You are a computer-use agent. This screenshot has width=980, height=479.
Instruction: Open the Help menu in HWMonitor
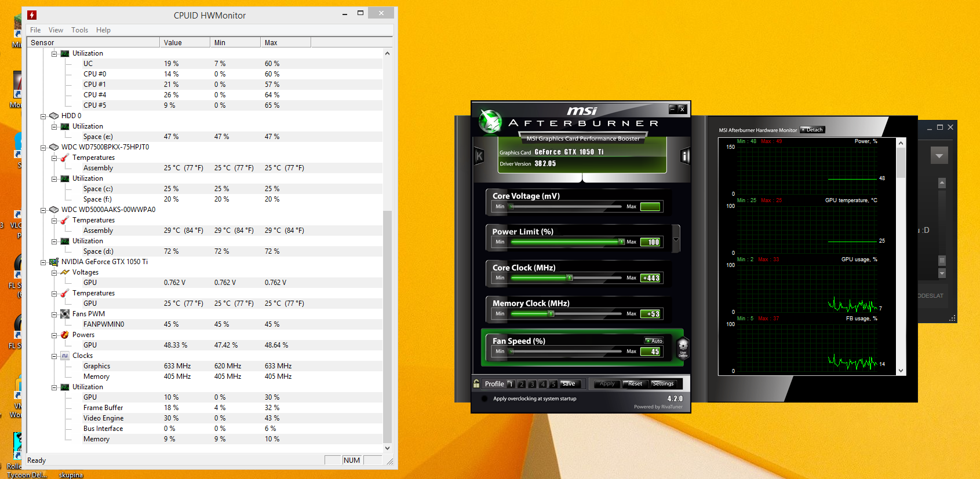click(103, 30)
